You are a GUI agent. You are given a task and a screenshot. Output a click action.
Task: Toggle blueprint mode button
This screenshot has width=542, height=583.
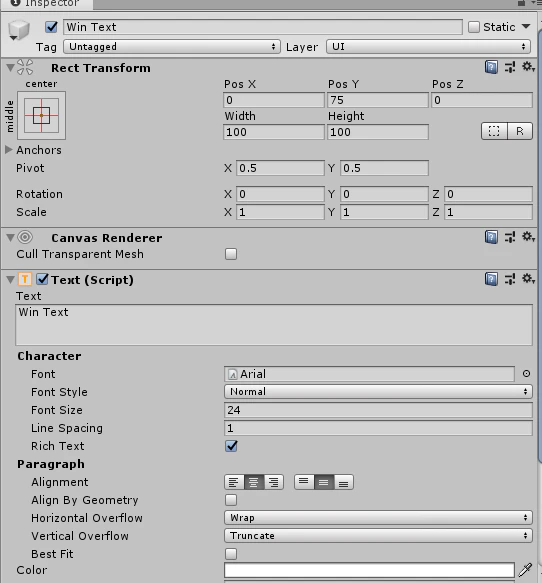[x=494, y=131]
